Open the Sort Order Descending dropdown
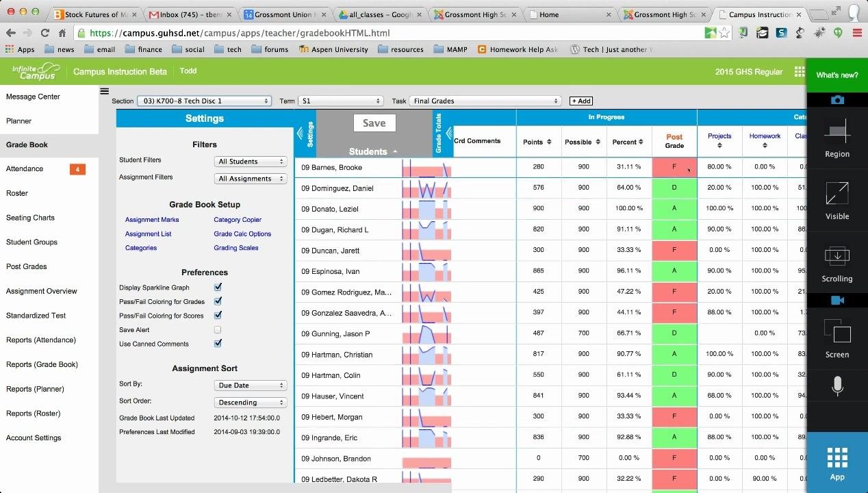The image size is (868, 493). point(250,403)
